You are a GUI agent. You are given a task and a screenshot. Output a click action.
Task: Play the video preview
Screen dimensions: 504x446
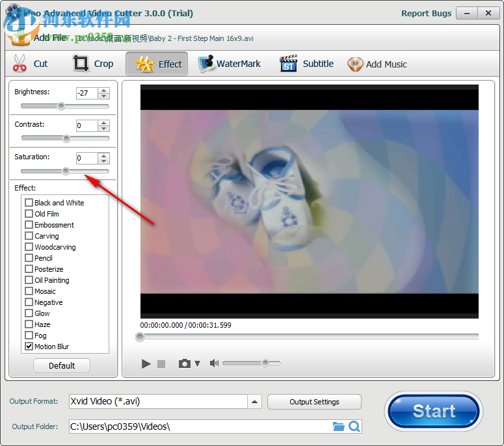tap(146, 363)
